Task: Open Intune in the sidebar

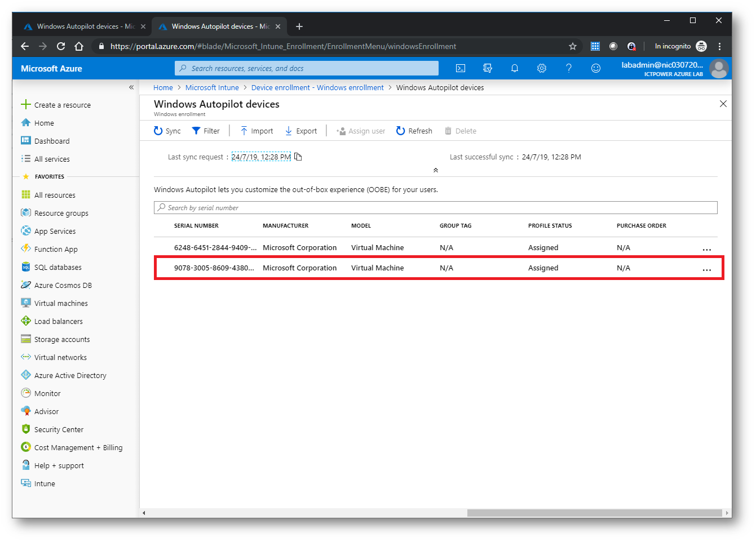Action: [x=38, y=483]
